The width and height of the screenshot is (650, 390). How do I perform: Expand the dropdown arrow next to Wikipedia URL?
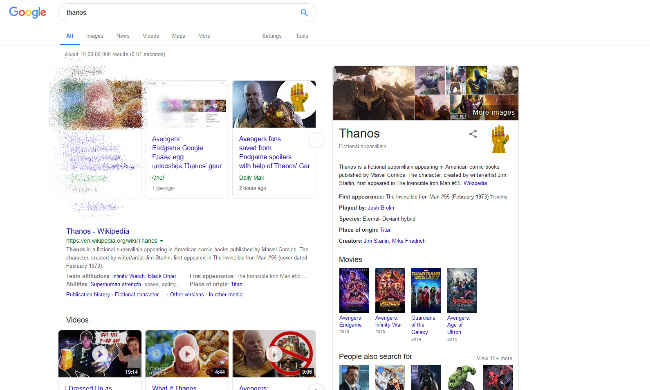point(162,240)
